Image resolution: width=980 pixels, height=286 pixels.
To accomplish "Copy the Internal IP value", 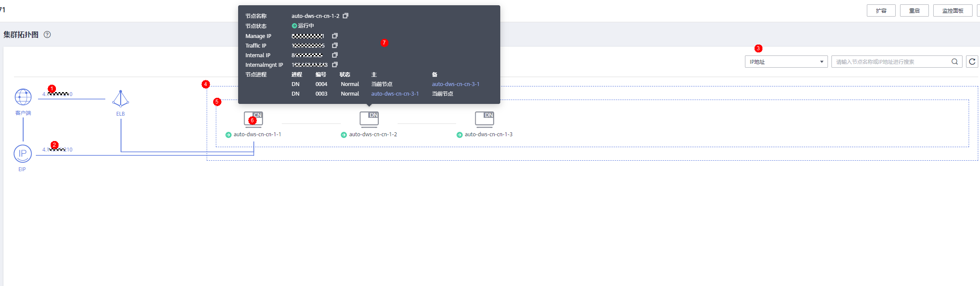I will (x=335, y=55).
